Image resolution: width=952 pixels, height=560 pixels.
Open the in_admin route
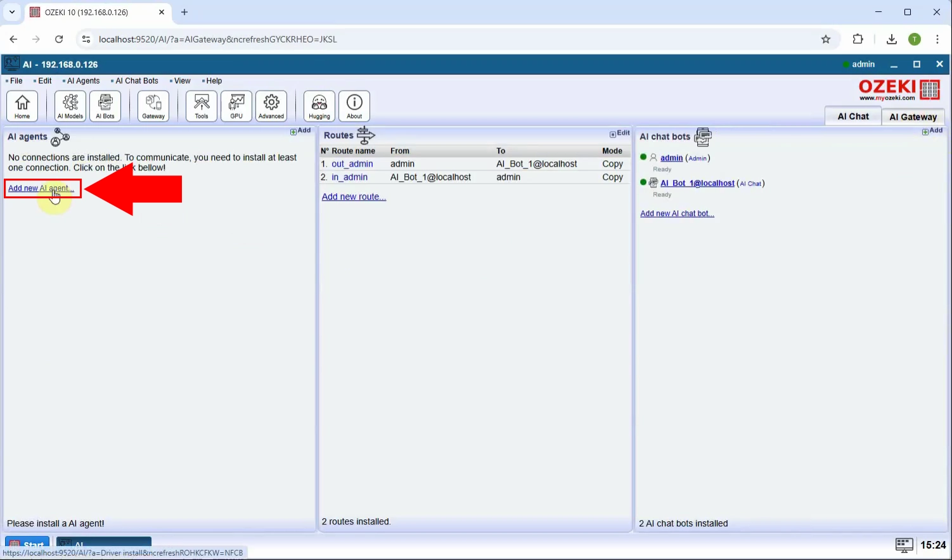pos(349,177)
